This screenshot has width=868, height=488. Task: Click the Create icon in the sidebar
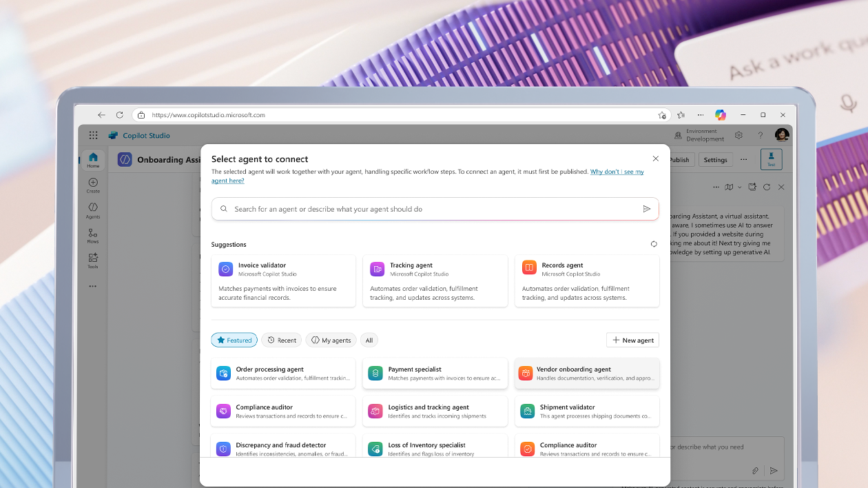[93, 183]
